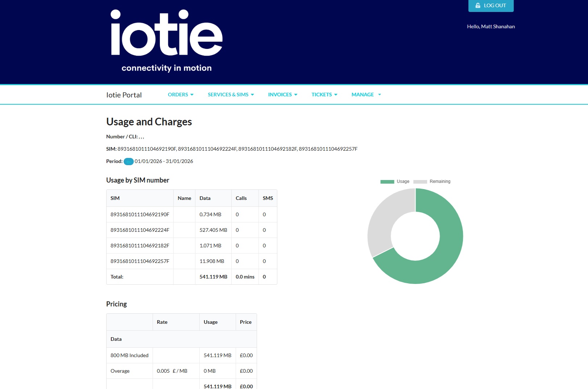Viewport: 588px width, 389px height.
Task: Open the Iotie Portal home link
Action: pyautogui.click(x=124, y=95)
